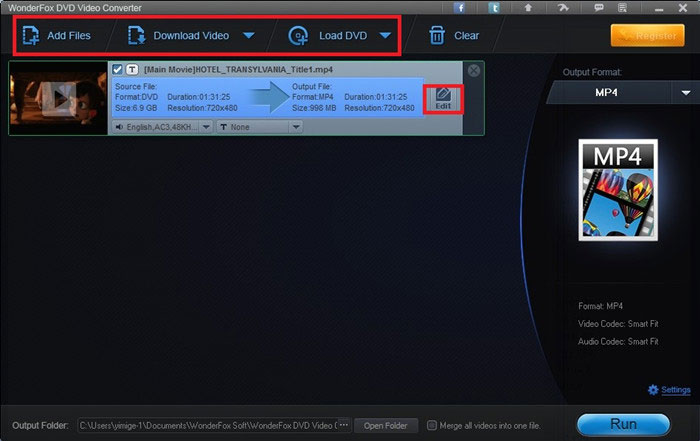This screenshot has height=441, width=700.
Task: Click the 'Size:998 MB' output text
Action: coord(314,108)
